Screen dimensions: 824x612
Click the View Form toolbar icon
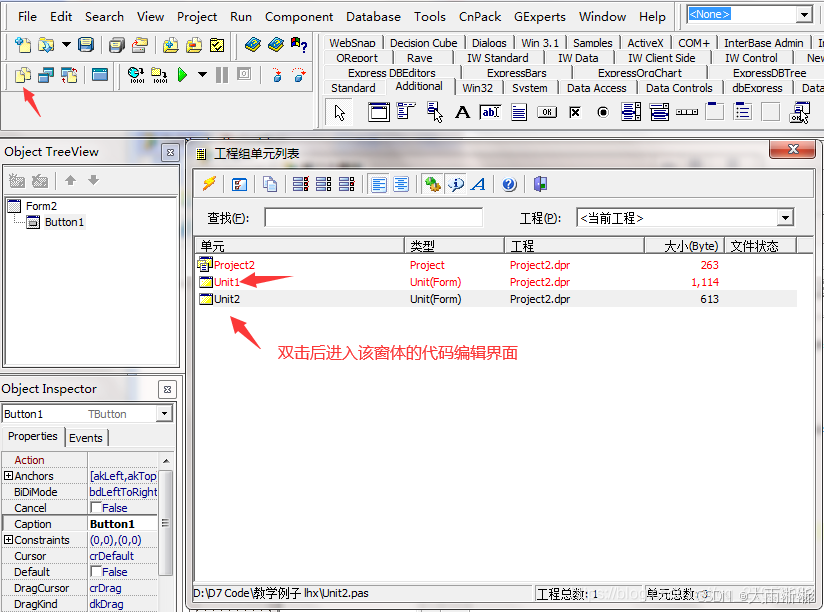(x=46, y=75)
